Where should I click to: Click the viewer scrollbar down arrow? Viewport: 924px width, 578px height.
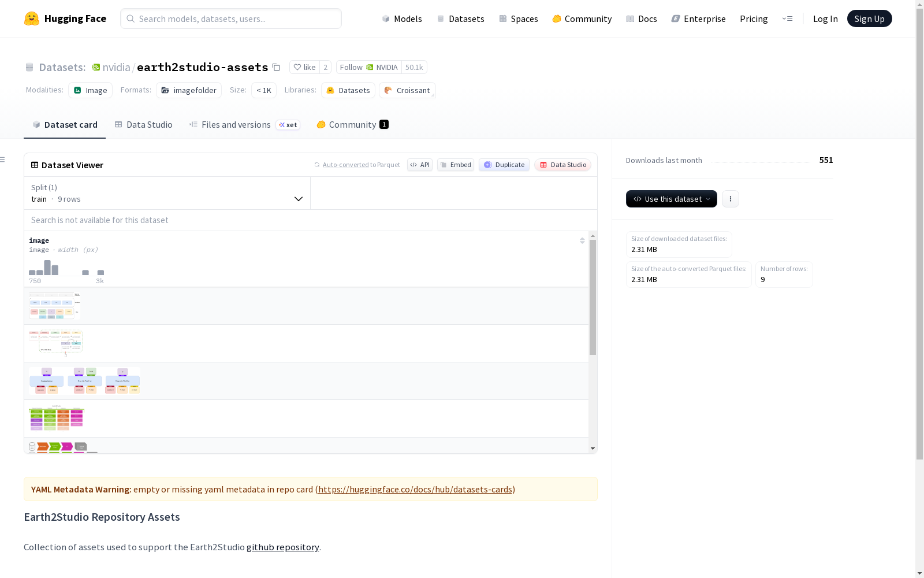[x=593, y=449]
